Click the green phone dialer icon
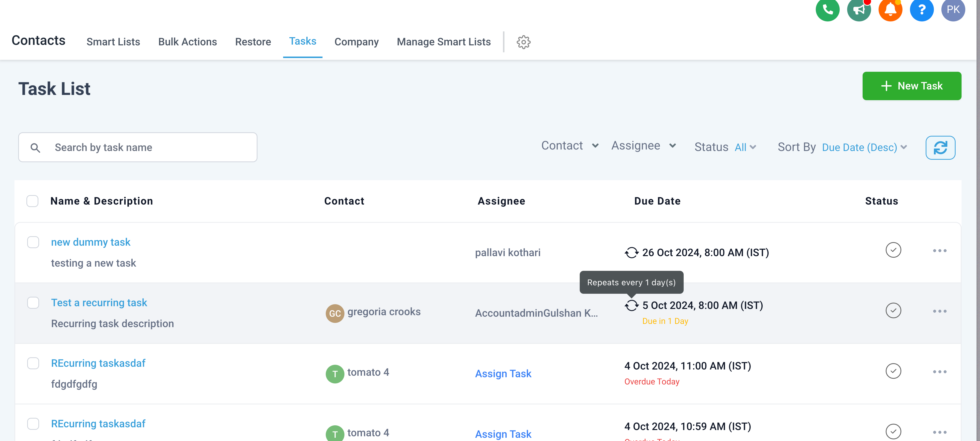Image resolution: width=980 pixels, height=441 pixels. coord(827,9)
